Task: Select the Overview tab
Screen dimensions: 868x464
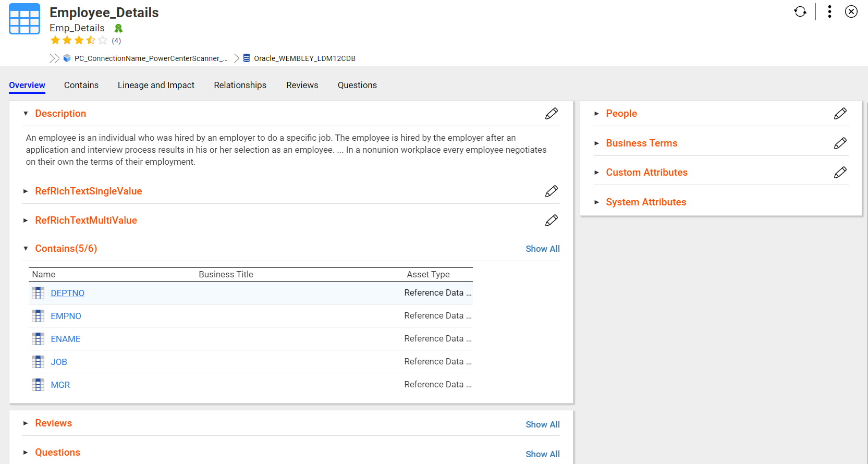Action: click(27, 85)
